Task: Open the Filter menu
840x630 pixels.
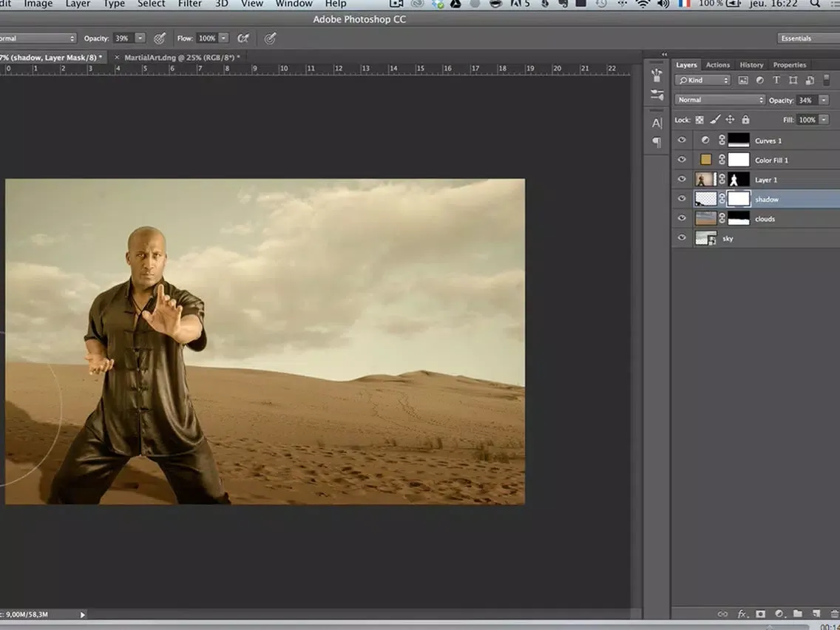Action: 189,4
